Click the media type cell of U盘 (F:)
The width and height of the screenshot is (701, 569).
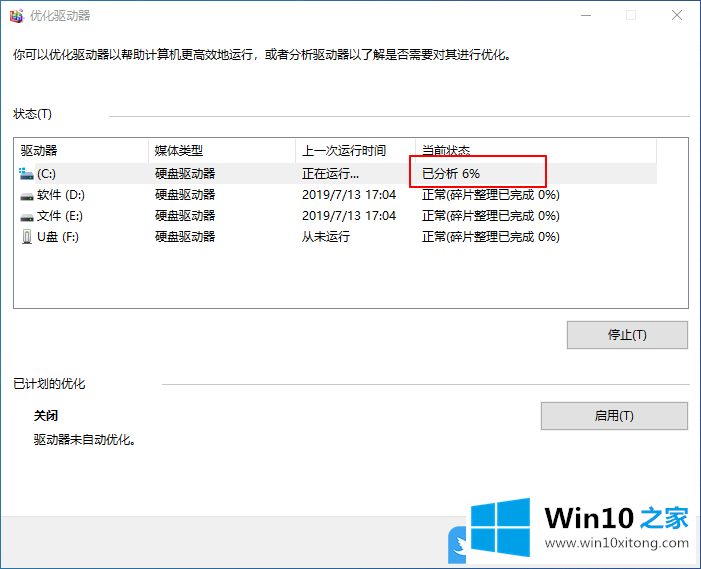[185, 236]
